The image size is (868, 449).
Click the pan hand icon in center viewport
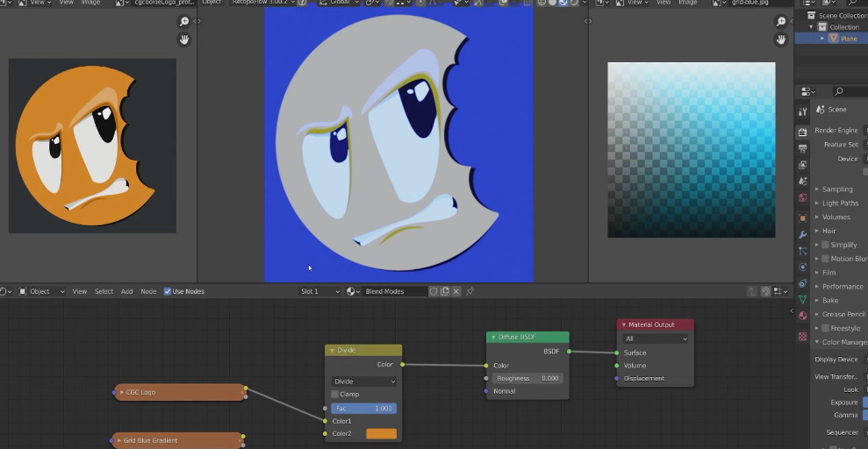184,39
